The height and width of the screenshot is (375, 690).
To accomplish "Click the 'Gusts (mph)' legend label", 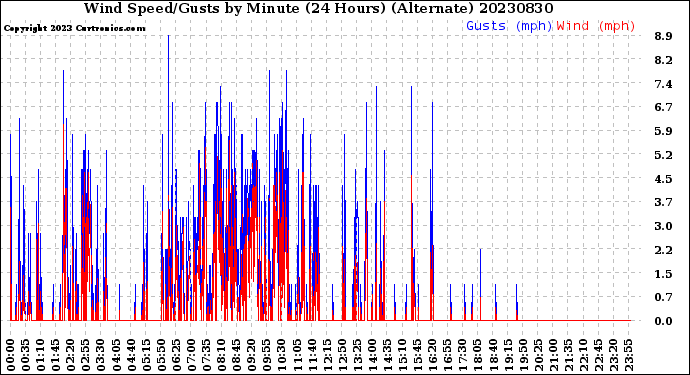I will 509,26.
